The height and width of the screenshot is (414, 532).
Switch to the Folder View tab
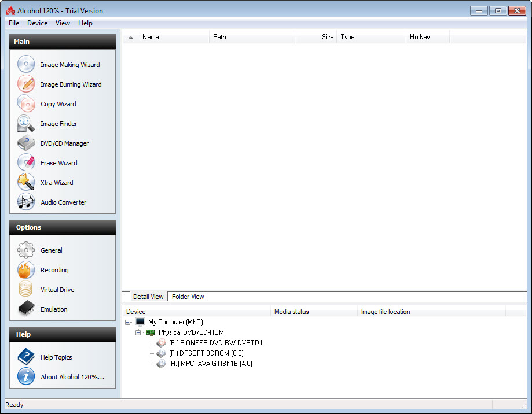click(188, 297)
